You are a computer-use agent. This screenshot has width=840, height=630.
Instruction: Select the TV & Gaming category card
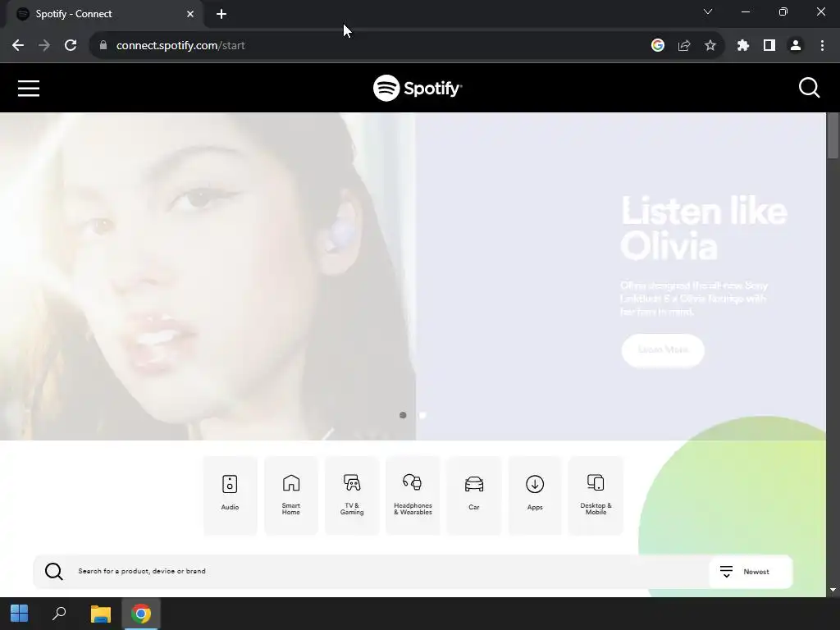point(352,495)
